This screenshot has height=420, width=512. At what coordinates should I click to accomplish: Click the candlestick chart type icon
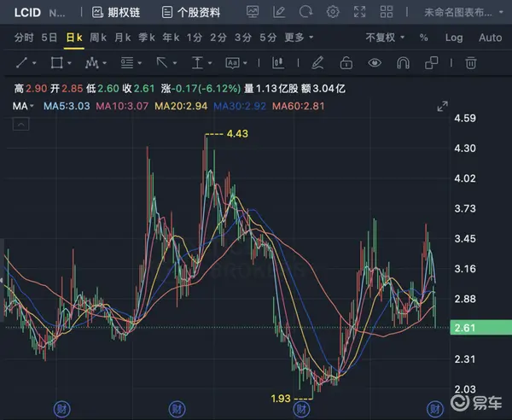coord(278,62)
